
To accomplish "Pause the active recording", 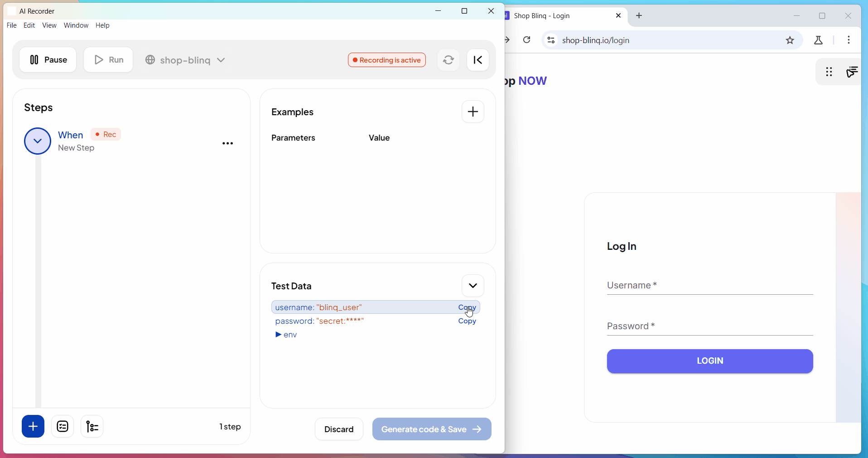I will [x=48, y=60].
